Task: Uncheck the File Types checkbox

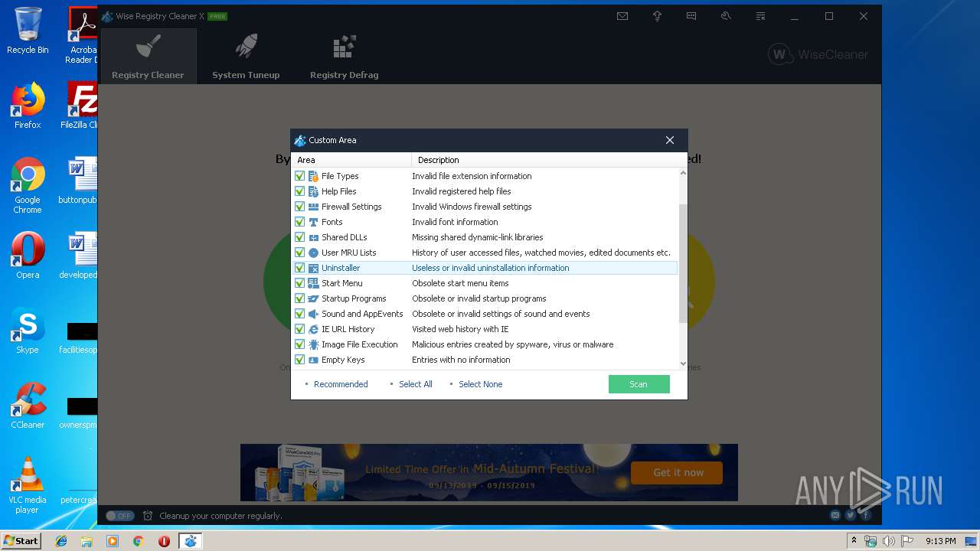Action: (300, 176)
